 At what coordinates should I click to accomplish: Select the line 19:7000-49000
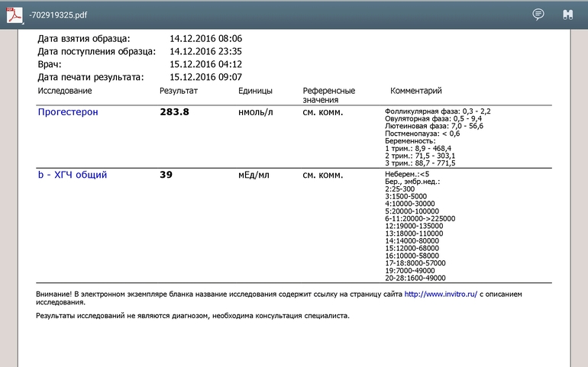pyautogui.click(x=410, y=271)
